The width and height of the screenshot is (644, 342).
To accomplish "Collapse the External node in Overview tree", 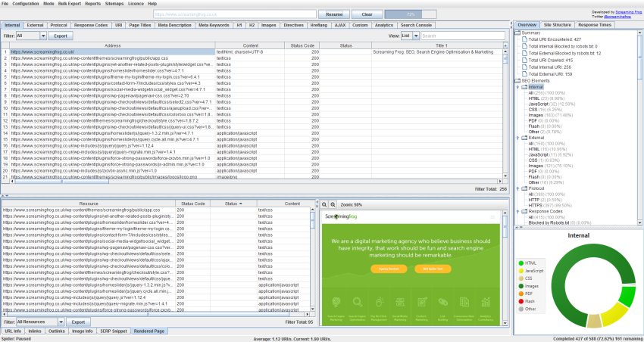I will click(x=518, y=138).
